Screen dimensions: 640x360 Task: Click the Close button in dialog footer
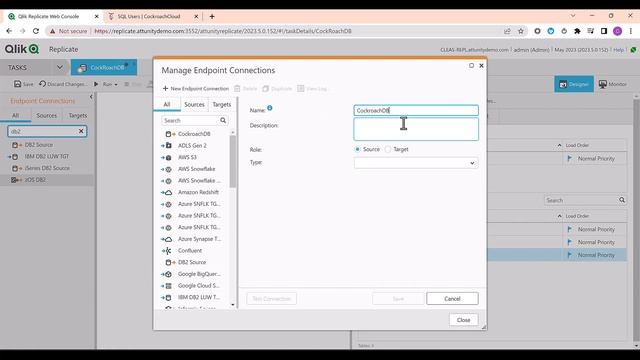463,320
